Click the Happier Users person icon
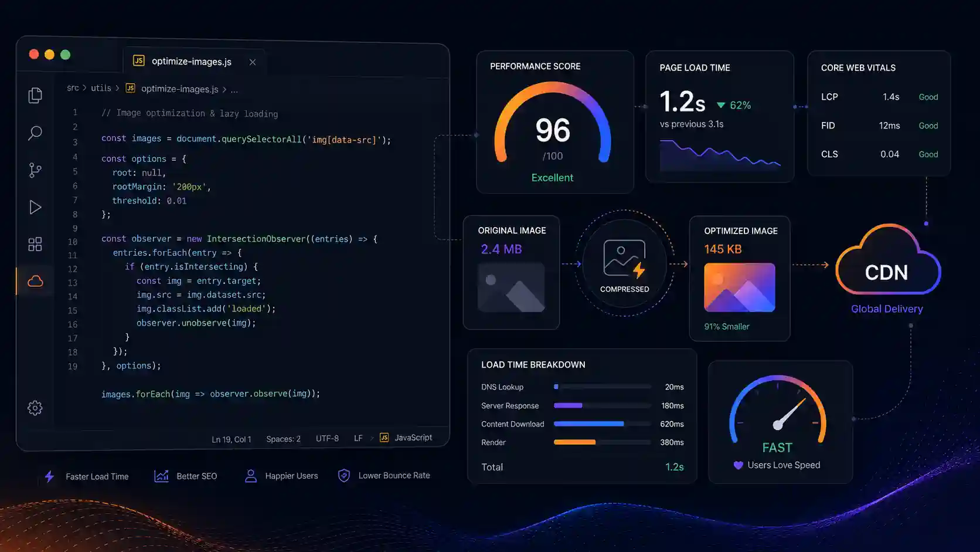980x552 pixels. click(x=251, y=476)
